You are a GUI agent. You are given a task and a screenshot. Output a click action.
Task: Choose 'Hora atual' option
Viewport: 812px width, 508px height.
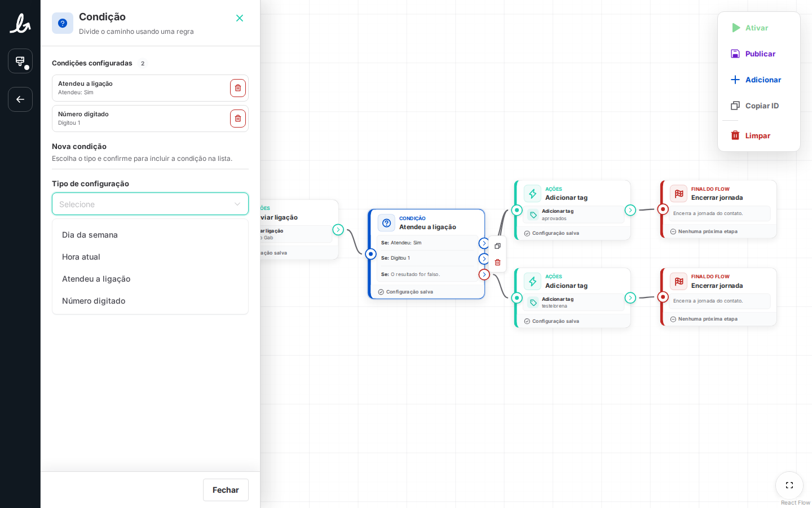click(x=150, y=257)
